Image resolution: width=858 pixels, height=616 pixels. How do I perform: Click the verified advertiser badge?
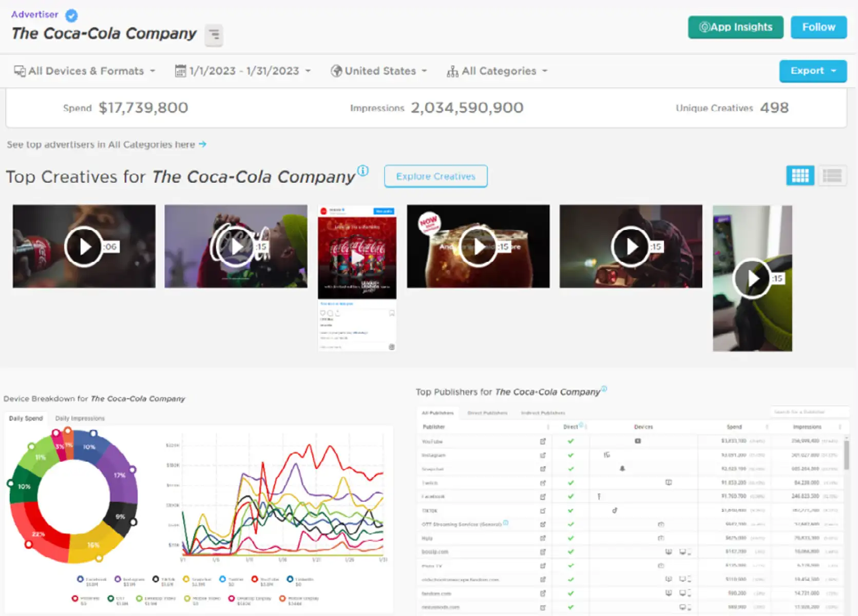click(x=71, y=15)
